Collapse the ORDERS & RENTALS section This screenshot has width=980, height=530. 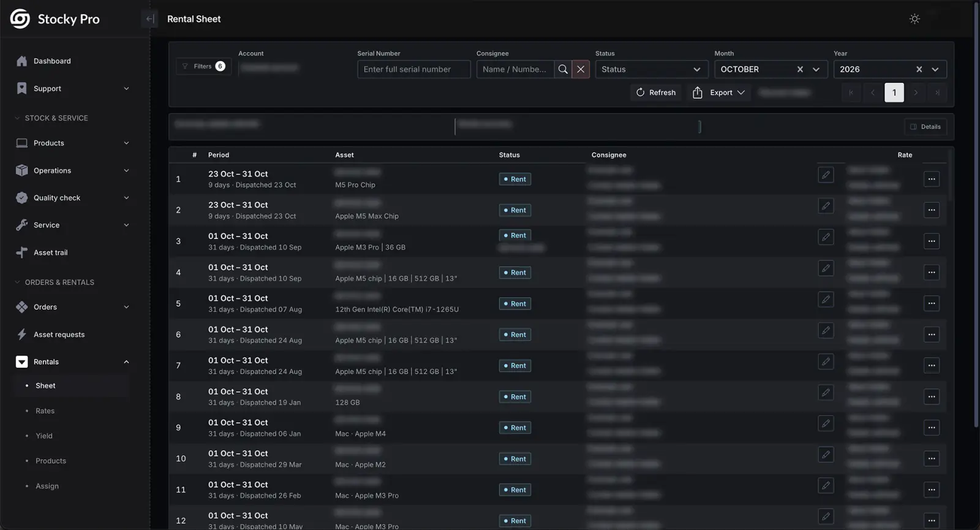point(55,282)
